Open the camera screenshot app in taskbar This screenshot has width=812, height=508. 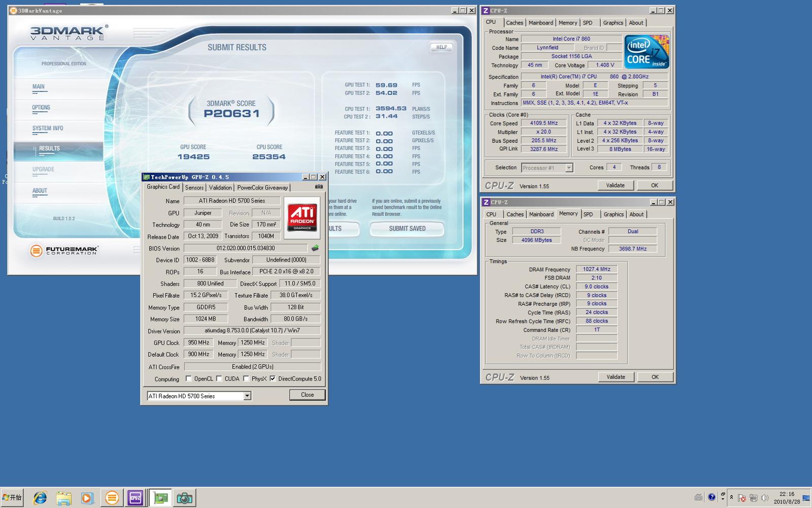(x=184, y=498)
